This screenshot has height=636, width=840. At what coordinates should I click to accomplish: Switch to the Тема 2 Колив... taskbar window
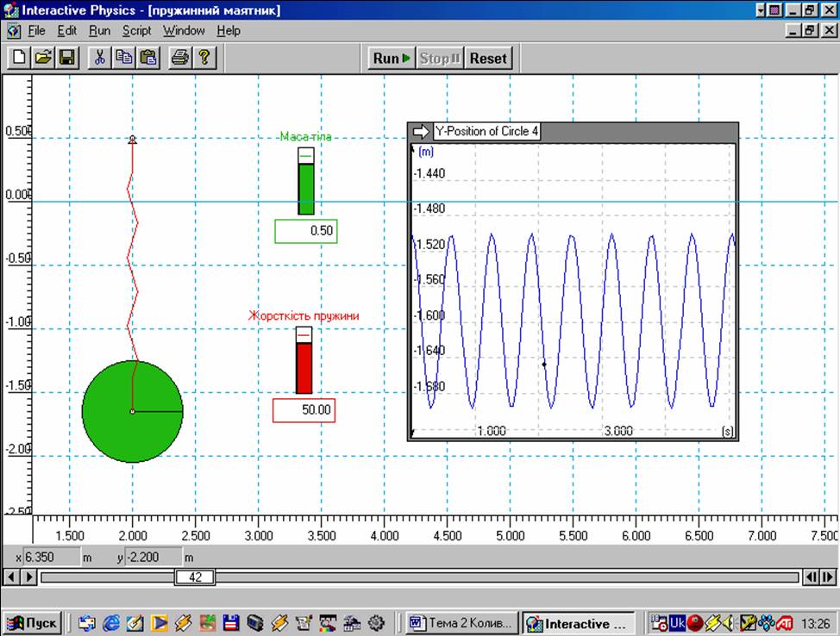click(x=461, y=622)
